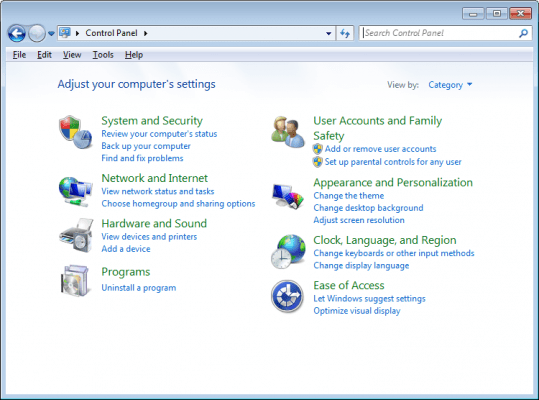The height and width of the screenshot is (400, 539).
Task: Open the address bar history dropdown arrow
Action: [x=329, y=33]
